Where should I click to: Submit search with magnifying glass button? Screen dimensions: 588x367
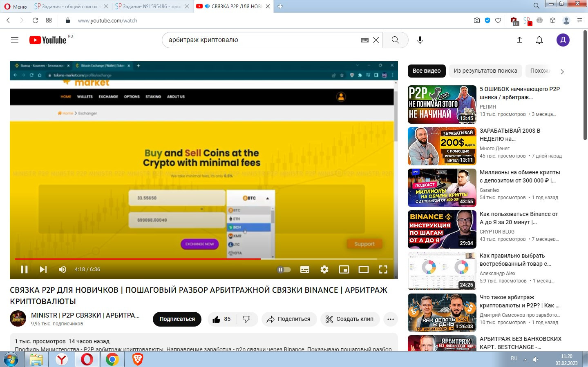(395, 40)
